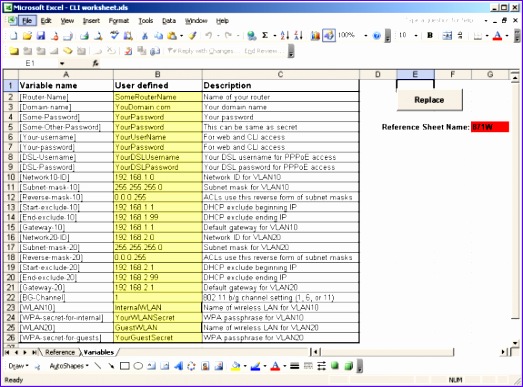Click the Print icon in the standard toolbar
The width and height of the screenshot is (523, 387).
coord(84,35)
